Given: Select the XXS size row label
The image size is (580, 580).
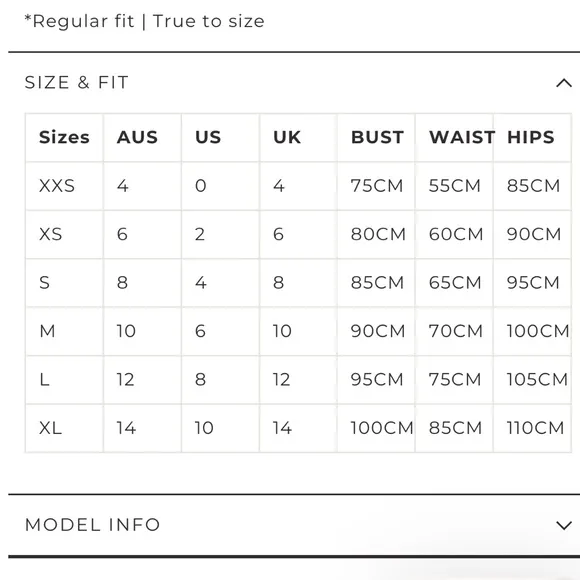Looking at the screenshot, I should [57, 186].
